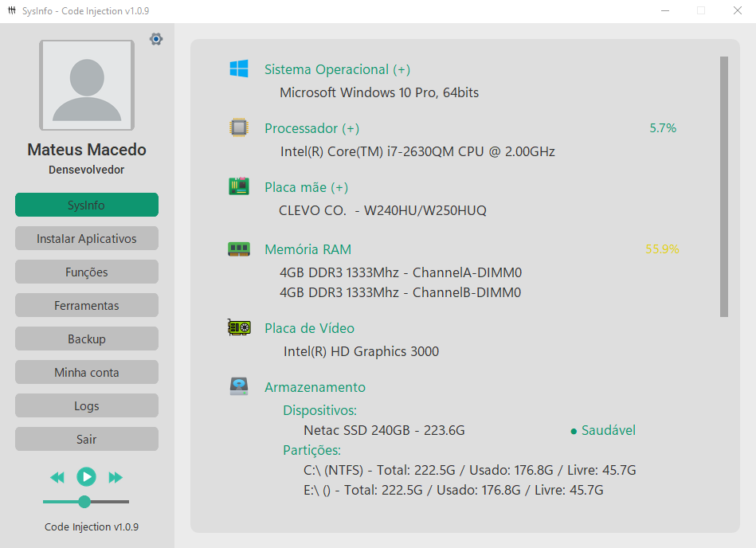Image resolution: width=756 pixels, height=548 pixels.
Task: Click the RAM memory stick icon
Action: click(239, 249)
